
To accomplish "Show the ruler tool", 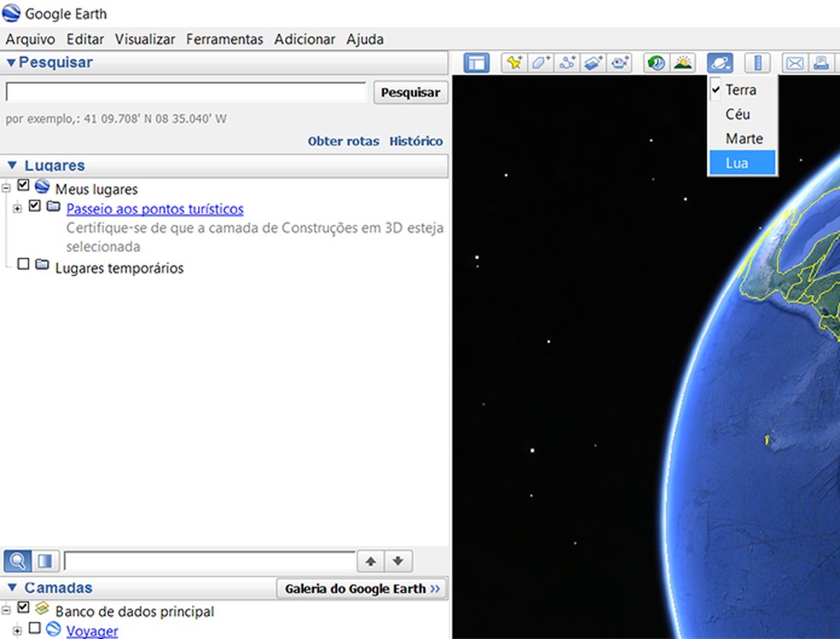I will (757, 63).
